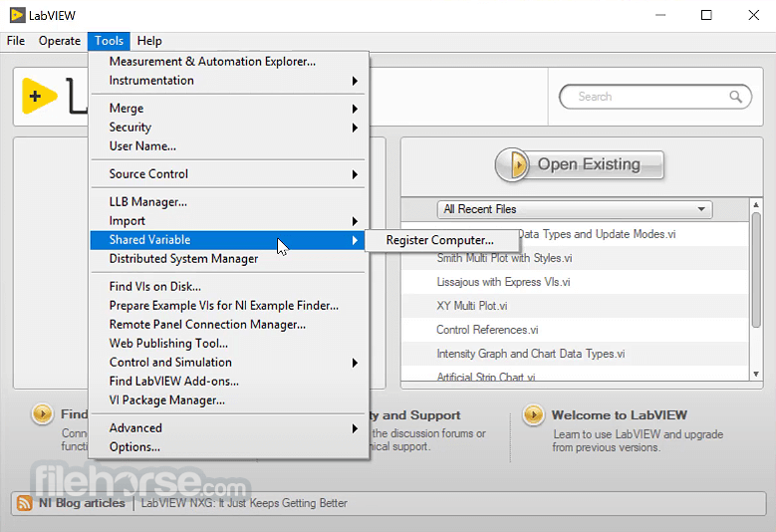Click the Welcome to LabVIEW link
The height and width of the screenshot is (532, 776).
[620, 415]
